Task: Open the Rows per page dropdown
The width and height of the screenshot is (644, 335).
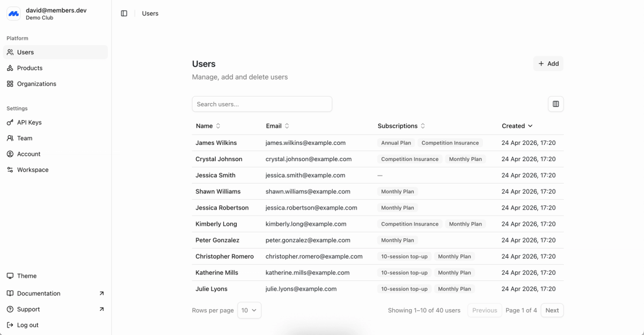Action: pyautogui.click(x=249, y=310)
